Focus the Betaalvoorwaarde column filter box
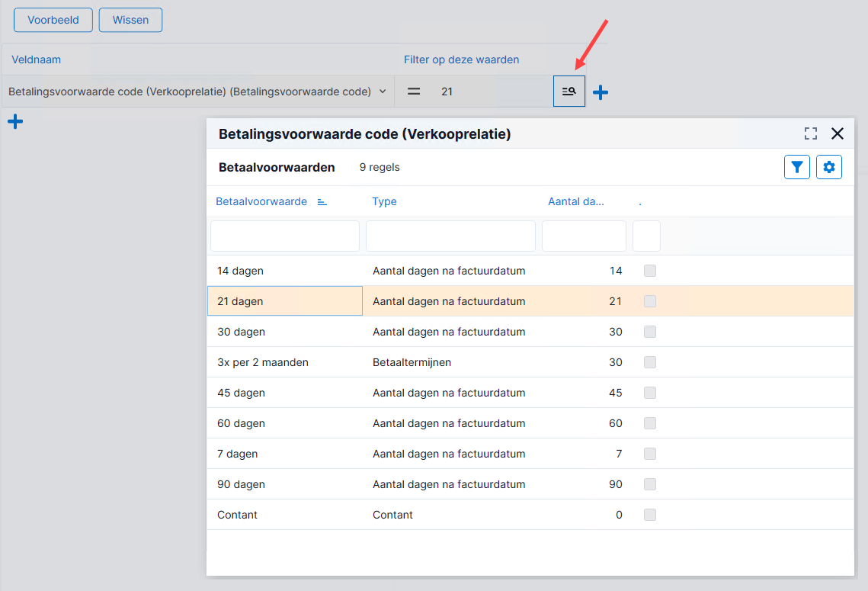This screenshot has width=868, height=591. click(x=285, y=236)
